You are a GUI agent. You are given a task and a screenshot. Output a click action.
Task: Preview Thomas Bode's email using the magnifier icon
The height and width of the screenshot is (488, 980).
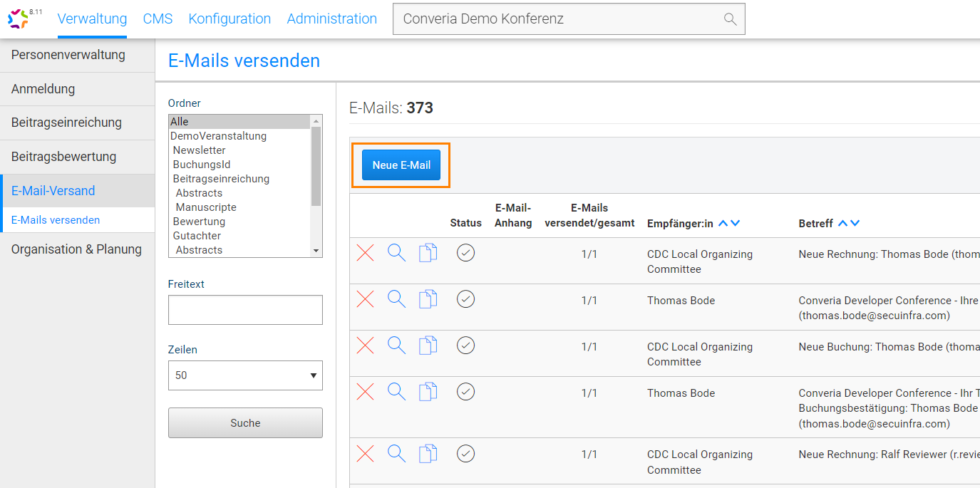396,299
